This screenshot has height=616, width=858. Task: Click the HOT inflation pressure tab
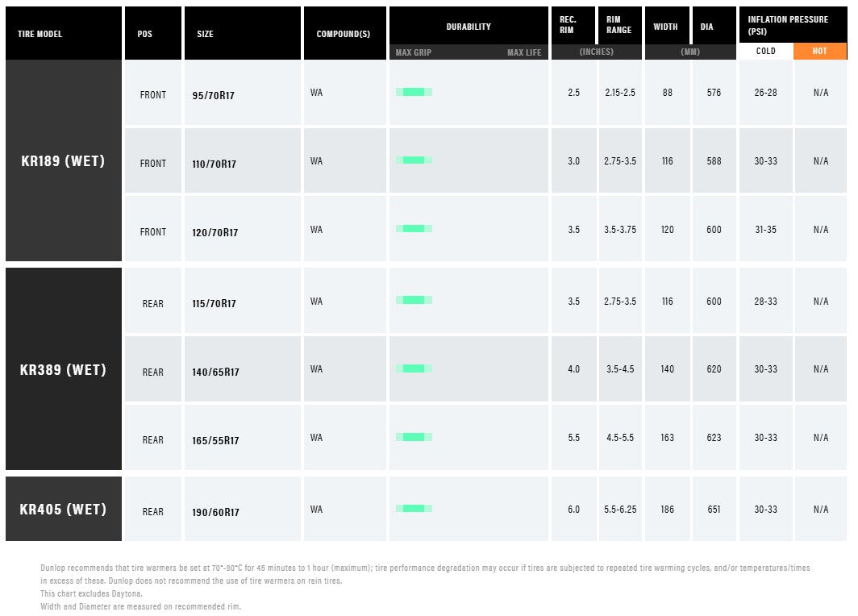click(x=819, y=51)
